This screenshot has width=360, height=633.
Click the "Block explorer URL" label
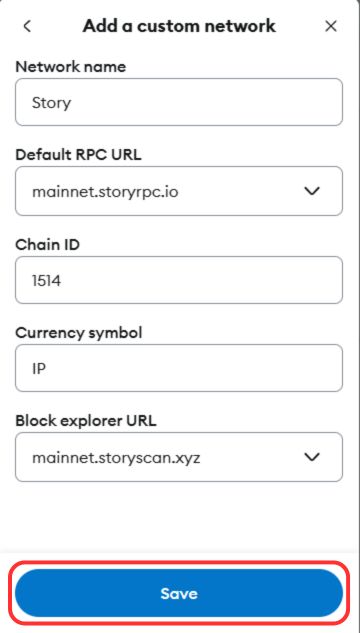86,421
